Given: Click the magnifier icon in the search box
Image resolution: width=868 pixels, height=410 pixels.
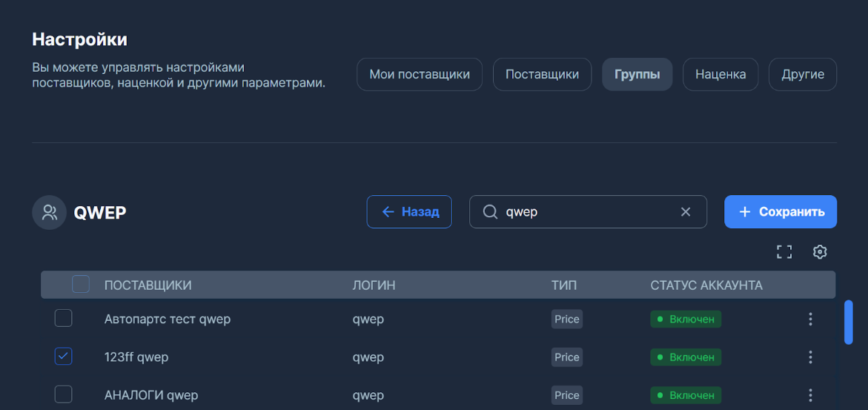Looking at the screenshot, I should click(x=489, y=211).
